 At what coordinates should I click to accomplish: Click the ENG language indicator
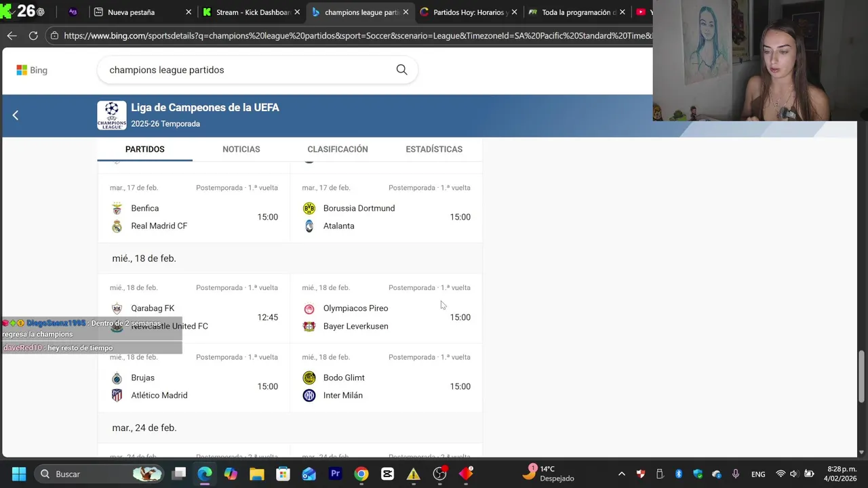click(x=758, y=474)
